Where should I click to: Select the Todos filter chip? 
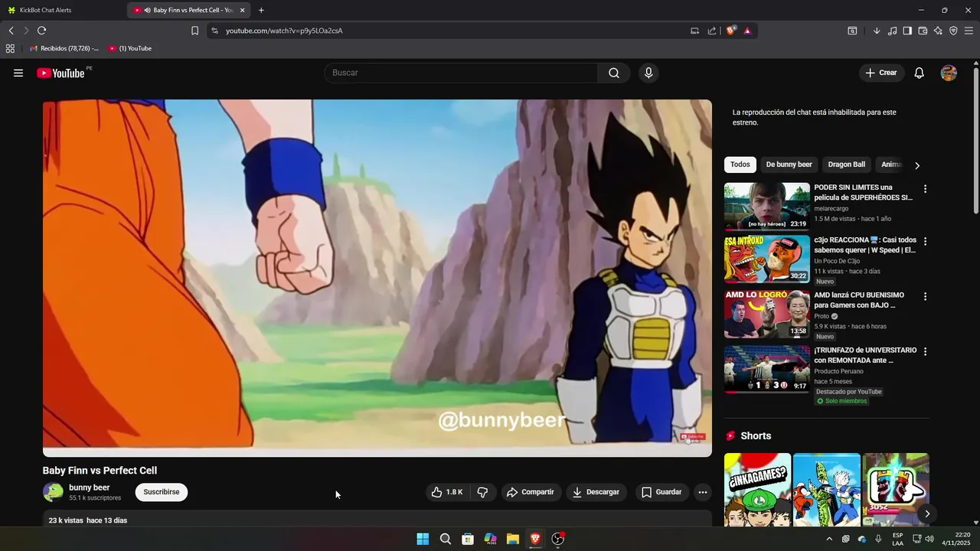click(740, 165)
